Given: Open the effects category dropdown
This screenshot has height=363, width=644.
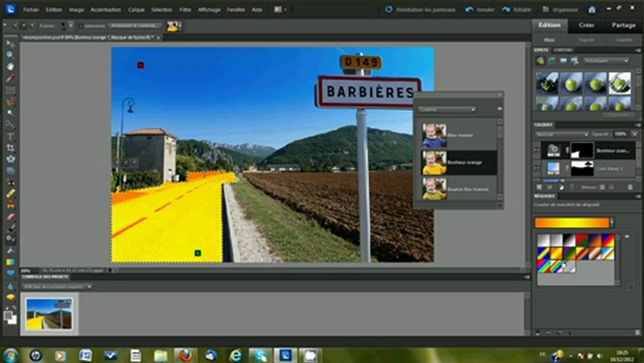Looking at the screenshot, I should 606,60.
